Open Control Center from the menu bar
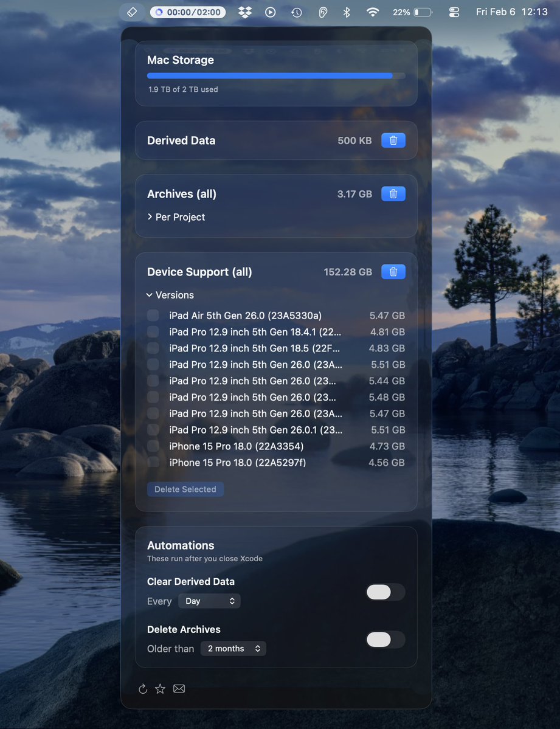560x729 pixels. (x=454, y=12)
